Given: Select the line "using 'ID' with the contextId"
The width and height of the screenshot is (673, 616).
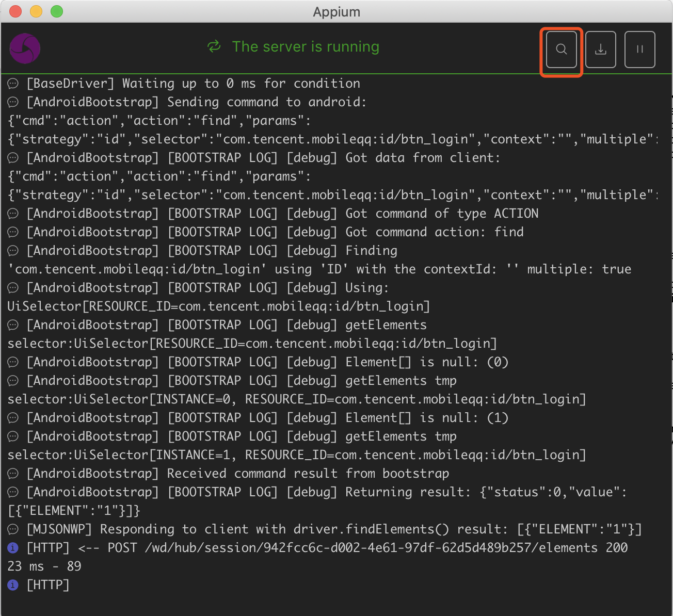Looking at the screenshot, I should [319, 269].
